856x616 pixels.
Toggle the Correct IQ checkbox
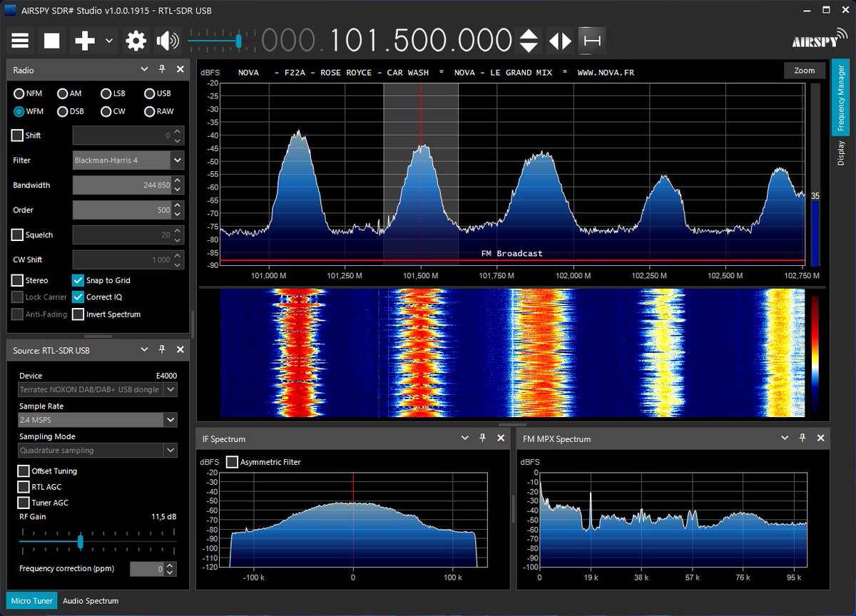[78, 297]
